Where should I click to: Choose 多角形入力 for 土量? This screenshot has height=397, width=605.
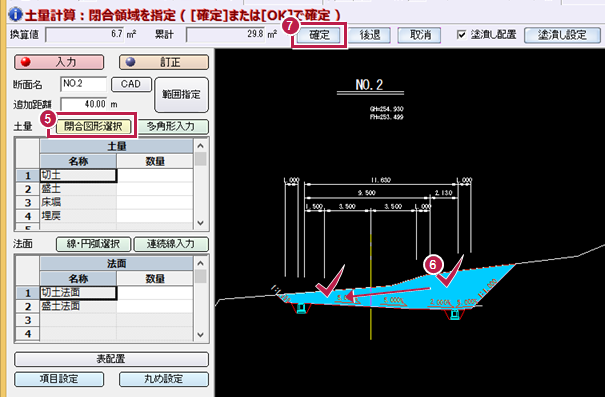[x=171, y=126]
